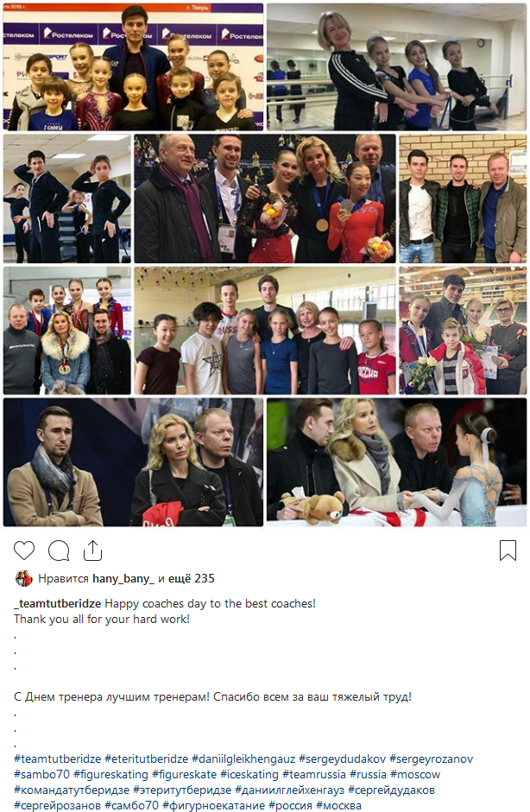
Task: Open the #sergeyrozanov hashtag
Action: tap(431, 759)
